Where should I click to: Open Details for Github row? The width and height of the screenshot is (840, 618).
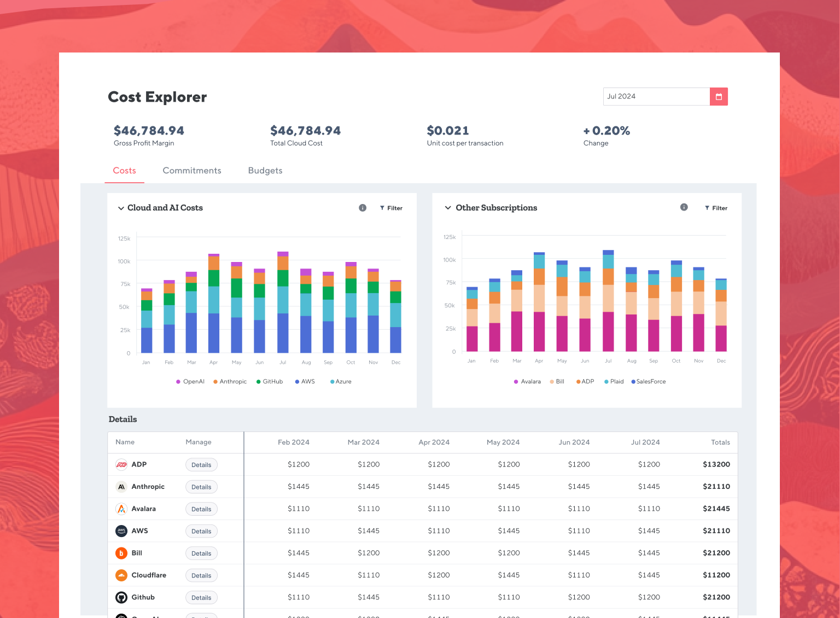pyautogui.click(x=201, y=598)
